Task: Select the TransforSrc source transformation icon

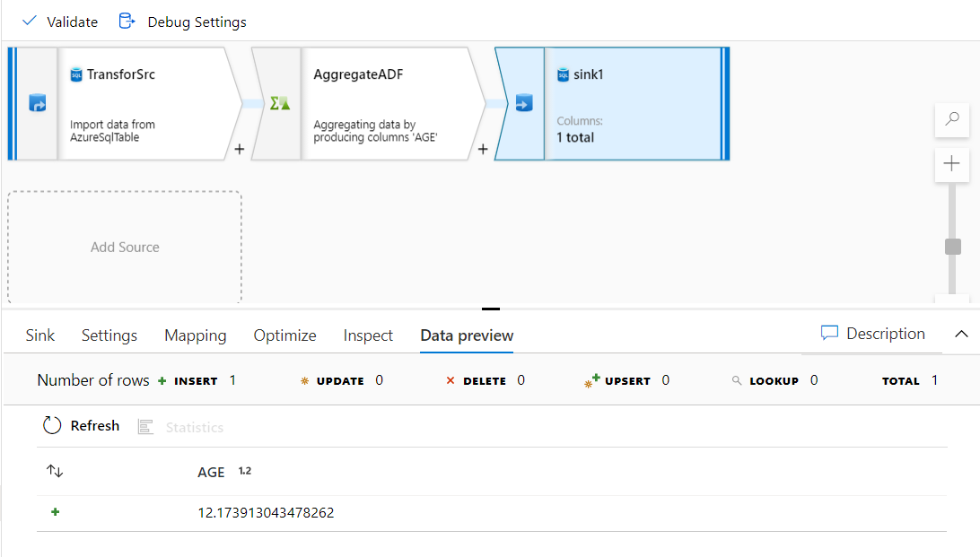Action: click(x=76, y=74)
